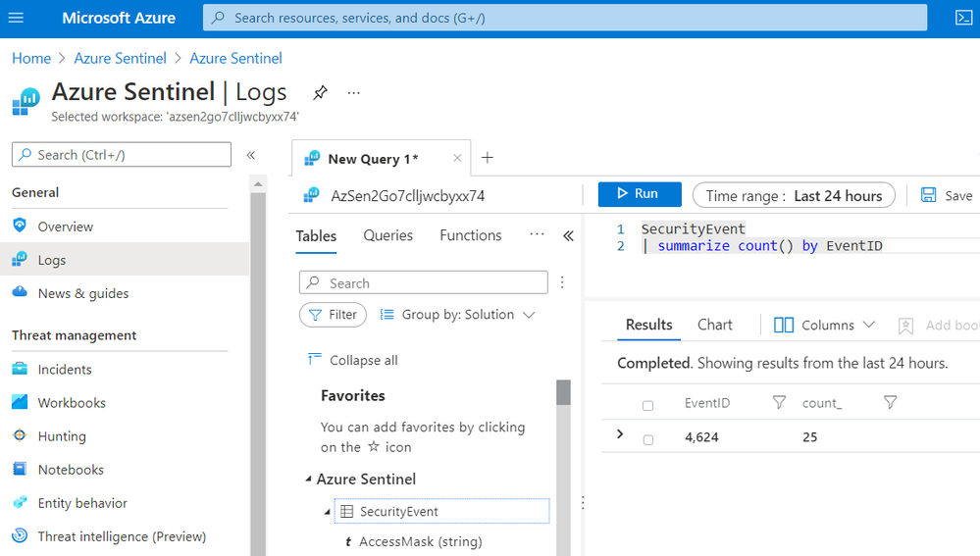Expand the 4,624 result row
980x556 pixels.
pyautogui.click(x=620, y=433)
